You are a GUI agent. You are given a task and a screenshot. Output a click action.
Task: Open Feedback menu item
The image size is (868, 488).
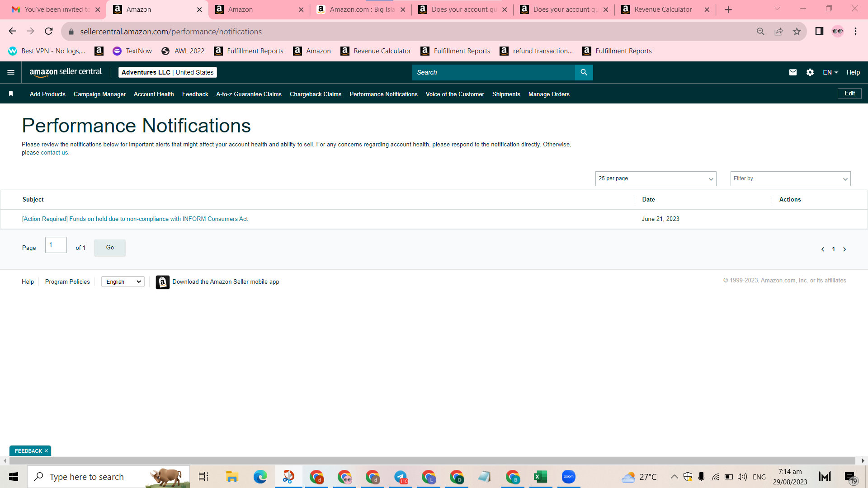click(195, 94)
